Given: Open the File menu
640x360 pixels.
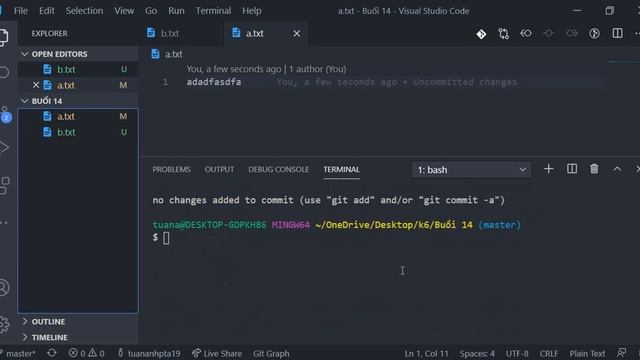Looking at the screenshot, I should (21, 11).
